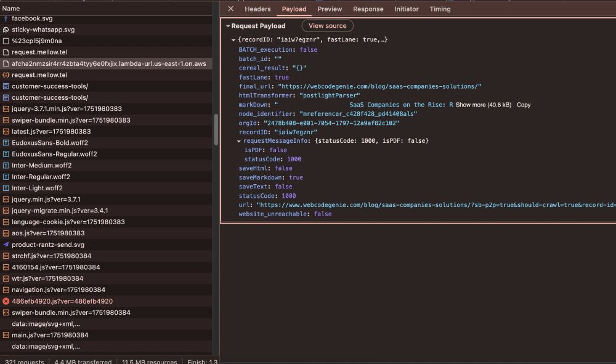Click script icon beside jquery.min.js?ver=3.7.1
This screenshot has height=364, width=616.
click(6, 200)
